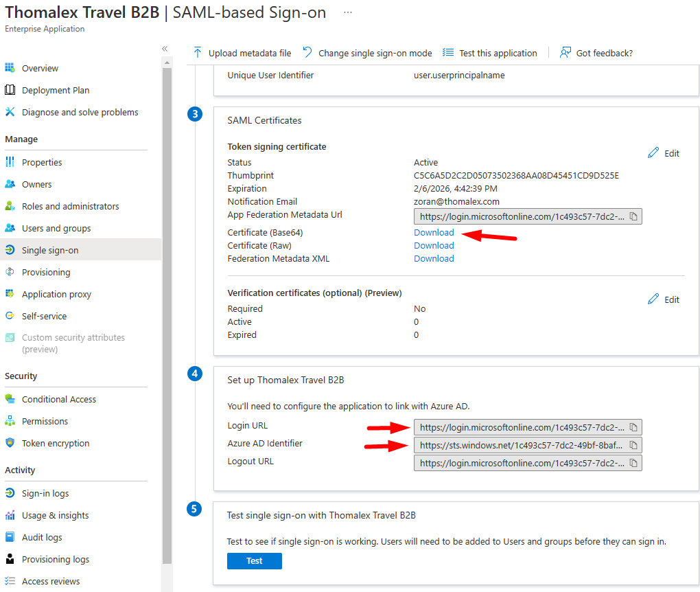This screenshot has width=700, height=592.
Task: Open the more options ellipsis beside title
Action: click(348, 12)
